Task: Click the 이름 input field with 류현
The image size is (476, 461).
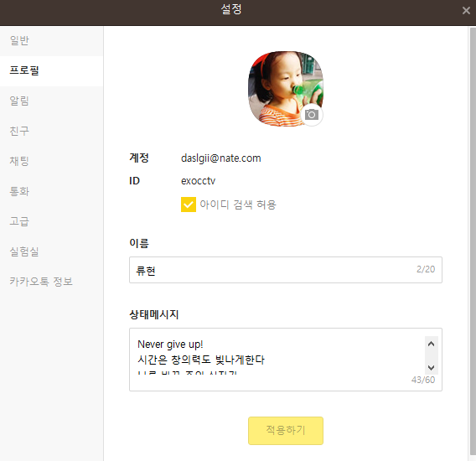Action: tap(286, 270)
